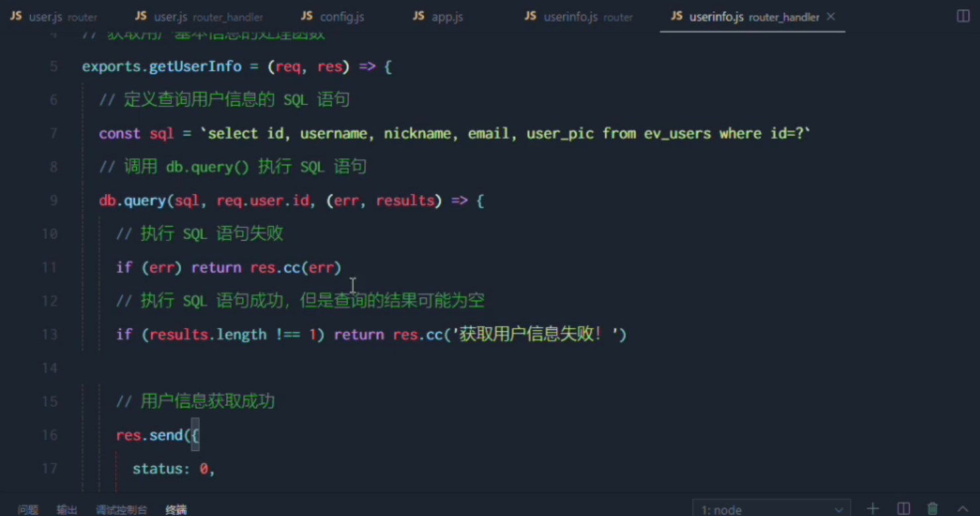This screenshot has height=516, width=980.
Task: Click comment '执行 SQL 语句失败'
Action: point(212,234)
